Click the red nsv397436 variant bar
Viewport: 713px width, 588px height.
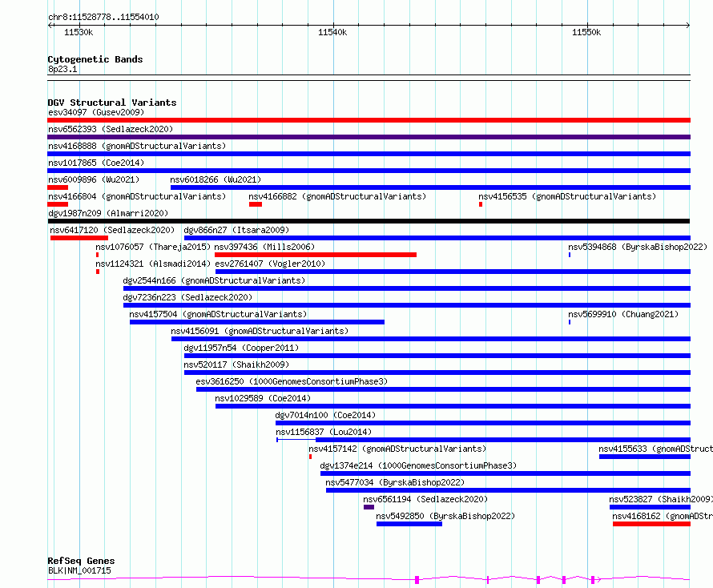click(316, 255)
